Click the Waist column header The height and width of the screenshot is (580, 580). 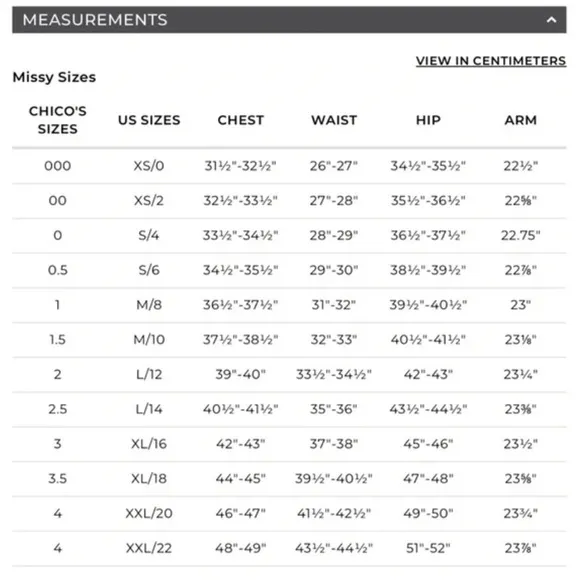[334, 120]
